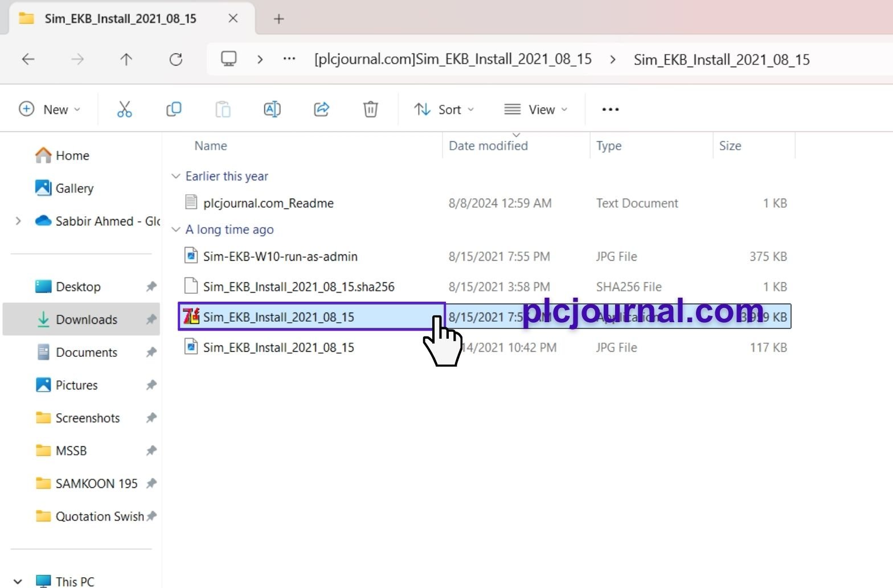Unpin Desktop using its pin icon
Image resolution: width=893 pixels, height=588 pixels.
(x=151, y=286)
